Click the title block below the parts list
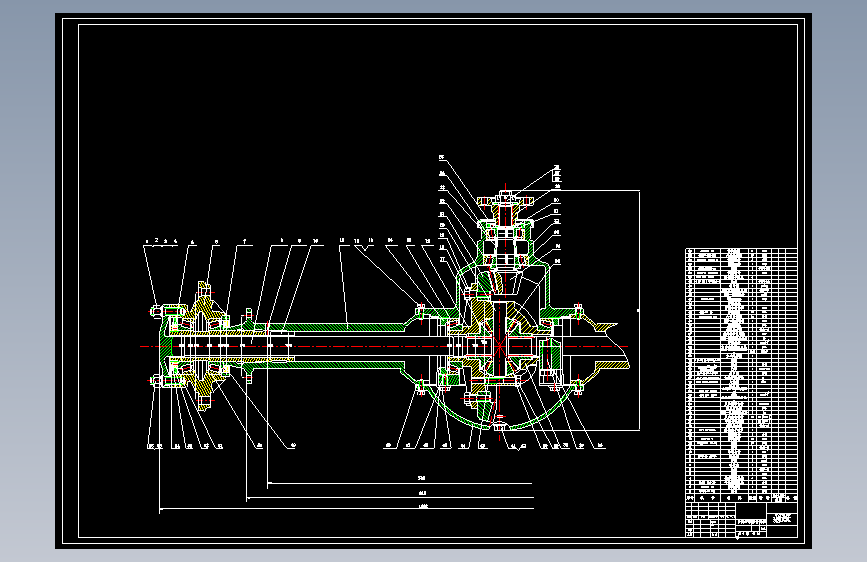The image size is (867, 562). (x=741, y=519)
